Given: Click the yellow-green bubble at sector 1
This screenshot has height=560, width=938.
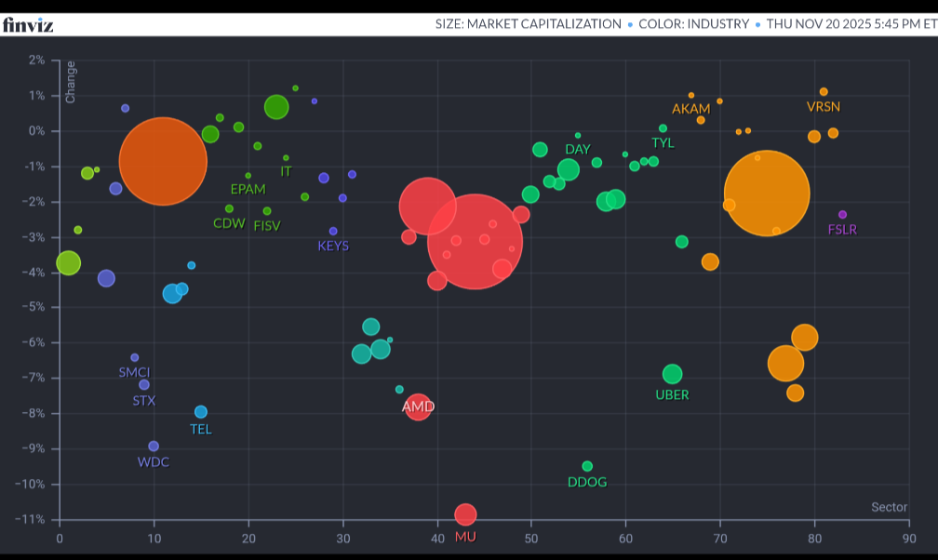Looking at the screenshot, I should pyautogui.click(x=69, y=262).
